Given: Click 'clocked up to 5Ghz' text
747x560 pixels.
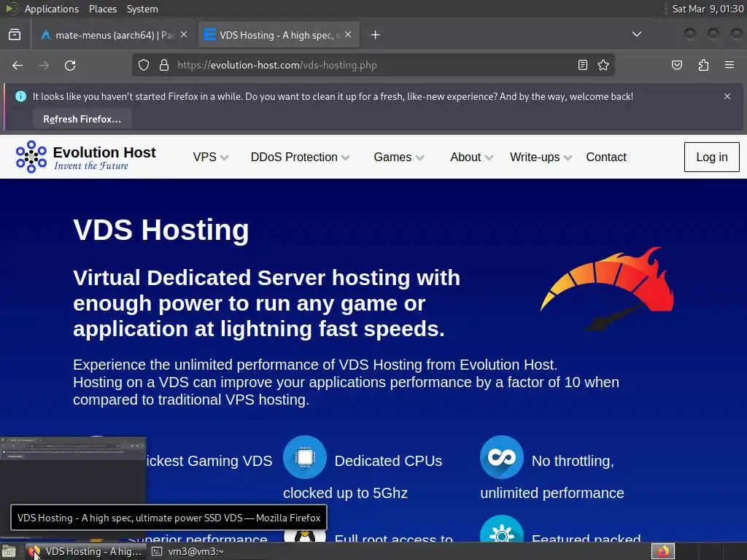Looking at the screenshot, I should pyautogui.click(x=345, y=493).
